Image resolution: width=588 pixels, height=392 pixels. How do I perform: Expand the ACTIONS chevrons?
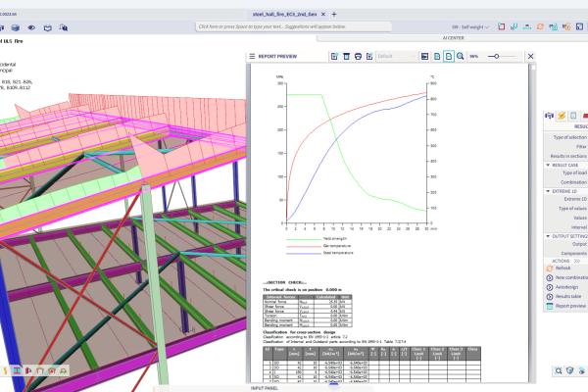coord(577,261)
